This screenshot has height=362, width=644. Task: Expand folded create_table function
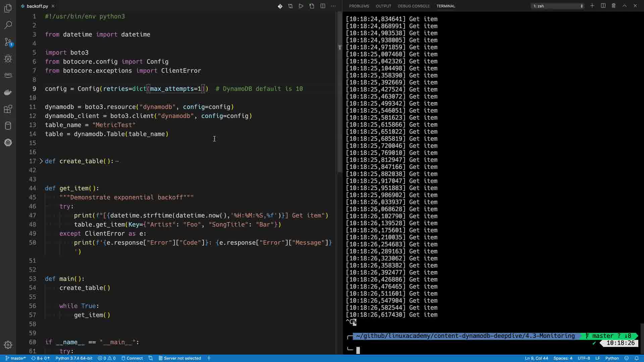[x=41, y=161]
